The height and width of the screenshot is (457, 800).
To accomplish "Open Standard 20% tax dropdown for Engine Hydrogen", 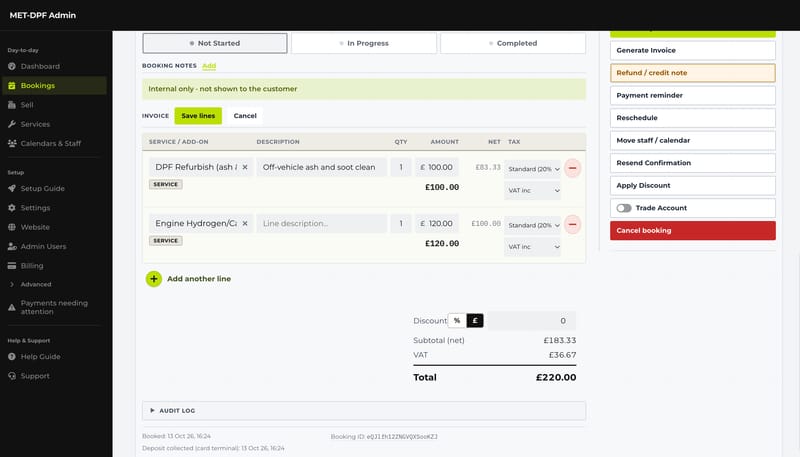I will (532, 225).
